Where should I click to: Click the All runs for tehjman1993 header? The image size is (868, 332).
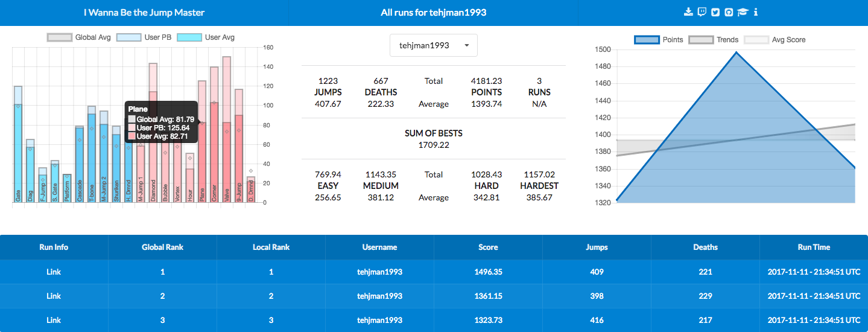434,12
